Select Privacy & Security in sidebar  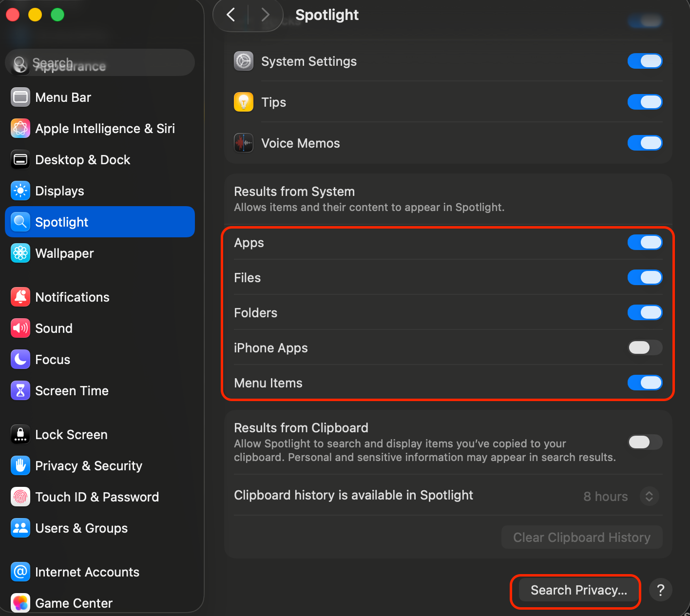89,466
